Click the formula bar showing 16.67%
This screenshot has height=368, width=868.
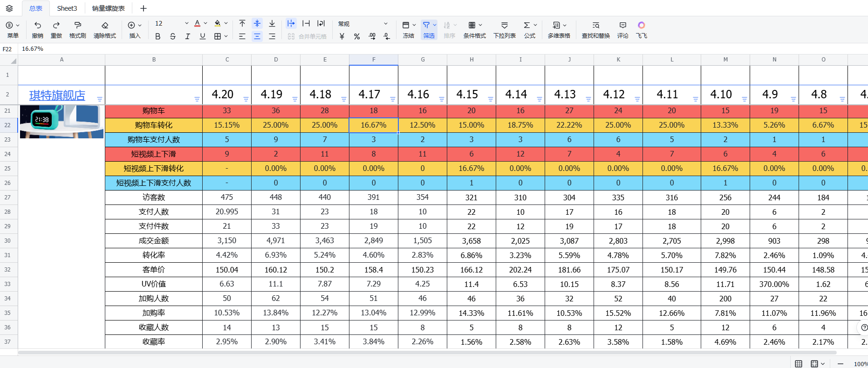pyautogui.click(x=443, y=49)
